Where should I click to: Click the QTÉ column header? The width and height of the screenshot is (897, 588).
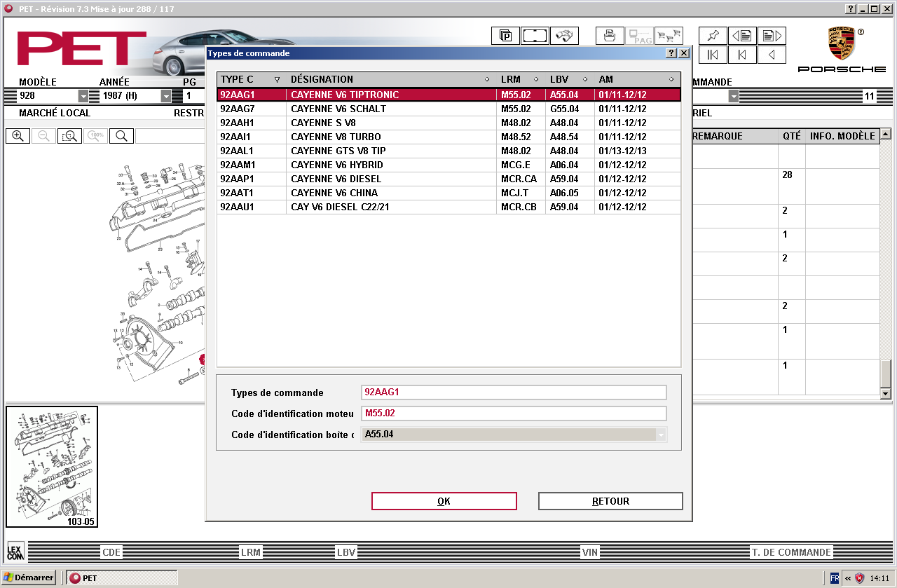pyautogui.click(x=791, y=136)
